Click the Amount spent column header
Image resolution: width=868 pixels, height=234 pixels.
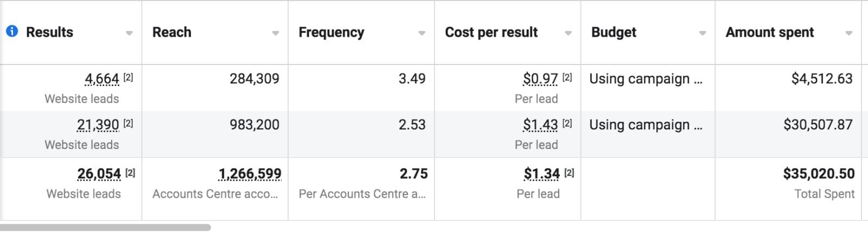(769, 32)
